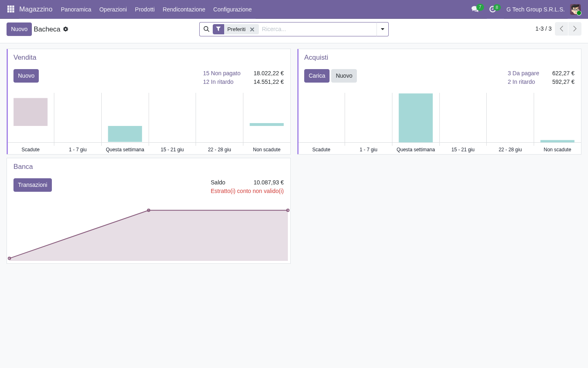Open the 3 Da pagare link

click(523, 73)
